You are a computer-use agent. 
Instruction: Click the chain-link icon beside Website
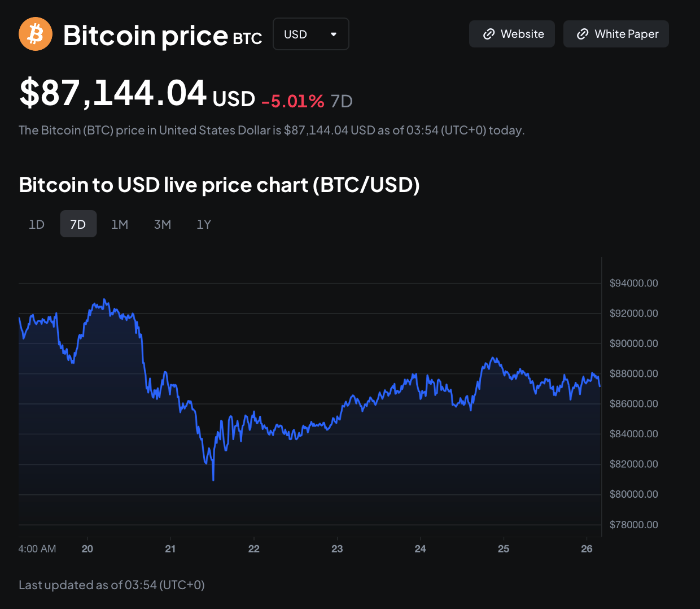pos(489,34)
